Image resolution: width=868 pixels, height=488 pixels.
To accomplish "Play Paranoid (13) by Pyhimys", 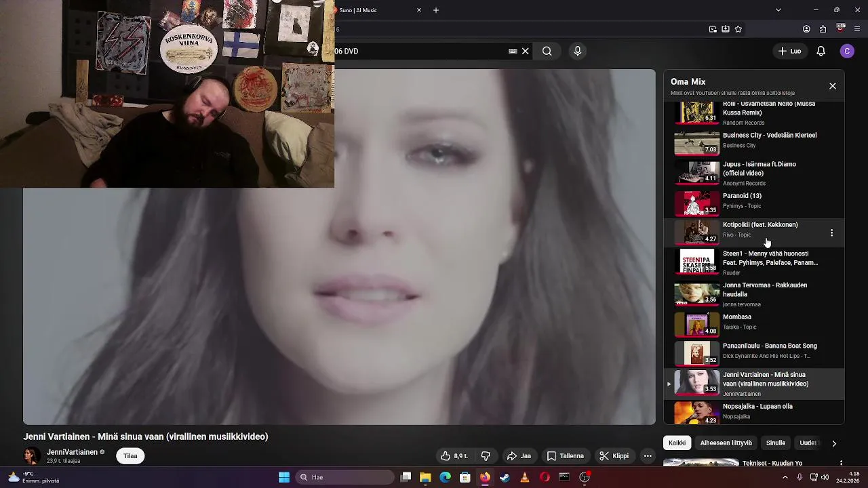I will pos(754,203).
